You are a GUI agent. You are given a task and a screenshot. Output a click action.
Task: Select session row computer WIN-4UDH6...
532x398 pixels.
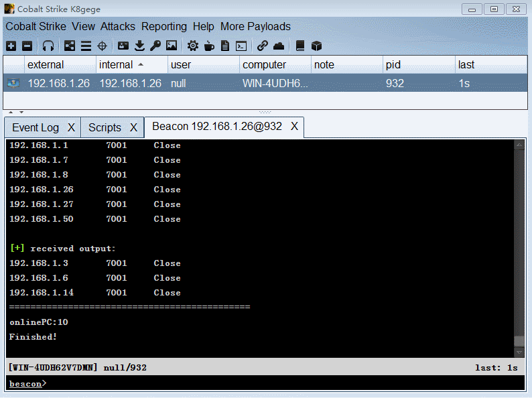tap(275, 83)
